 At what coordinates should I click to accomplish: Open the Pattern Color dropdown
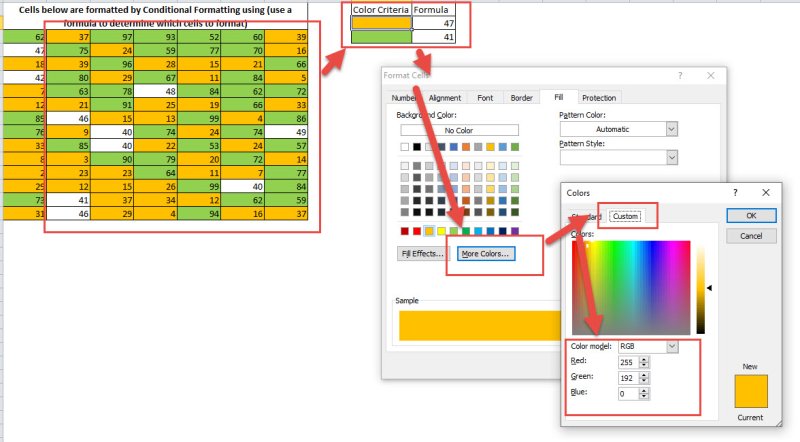(x=671, y=129)
